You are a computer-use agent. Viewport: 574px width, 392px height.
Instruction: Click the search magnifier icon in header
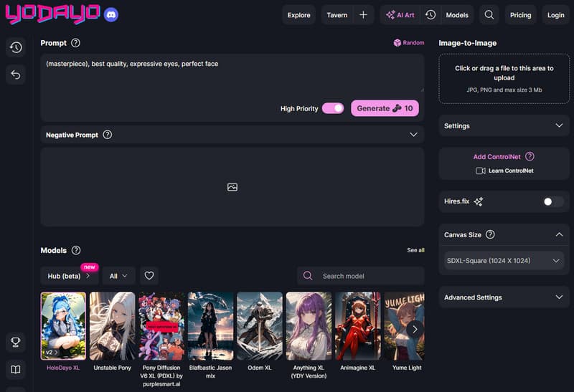(489, 15)
